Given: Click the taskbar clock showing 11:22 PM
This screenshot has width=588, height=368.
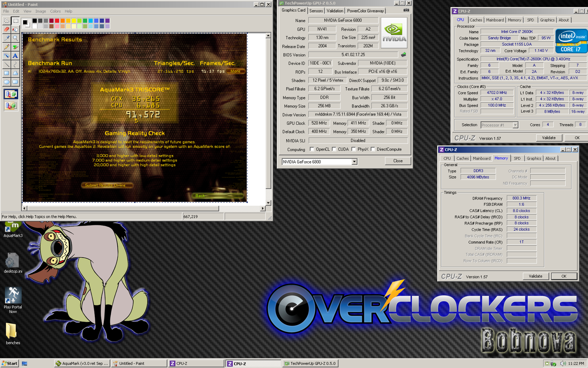Looking at the screenshot, I should pos(576,364).
